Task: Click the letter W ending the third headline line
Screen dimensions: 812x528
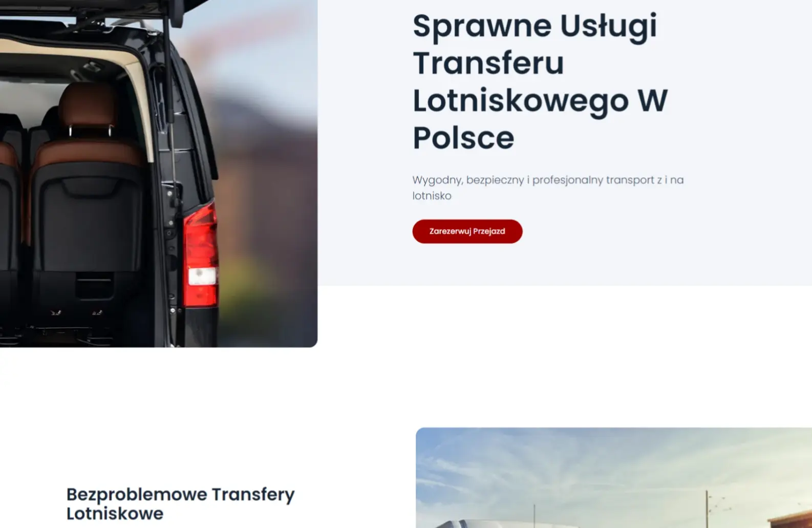Action: (652, 100)
